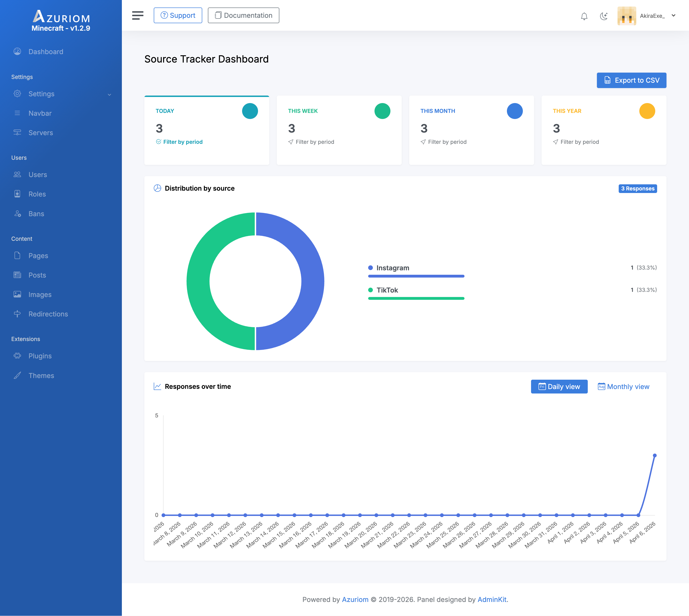This screenshot has height=616, width=689.
Task: Expand the Settings submenu chevron
Action: (x=109, y=94)
